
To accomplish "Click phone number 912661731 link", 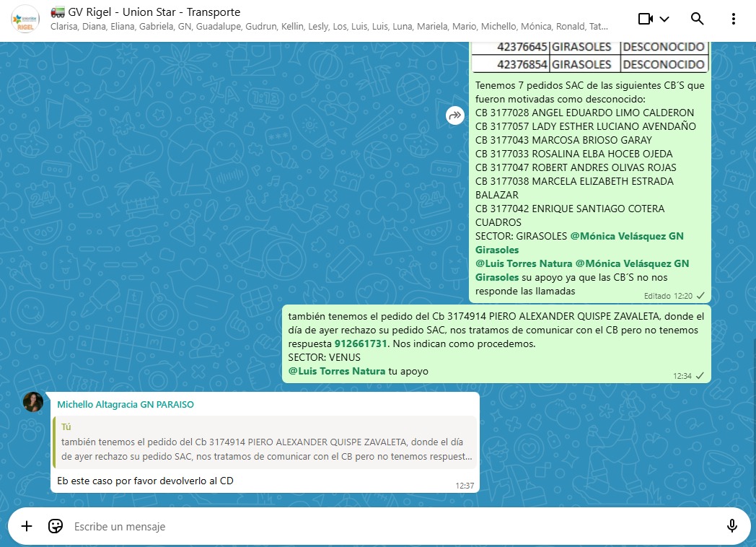I will (361, 343).
